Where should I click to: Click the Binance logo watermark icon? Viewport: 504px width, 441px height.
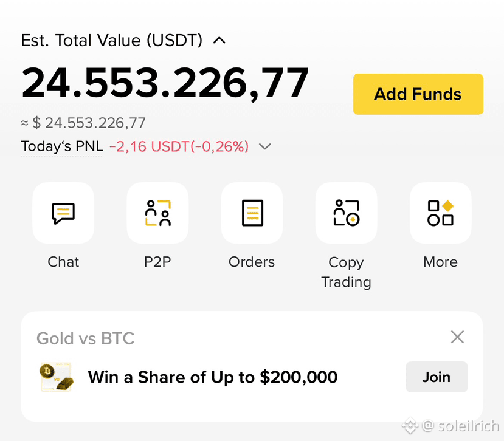coord(410,426)
